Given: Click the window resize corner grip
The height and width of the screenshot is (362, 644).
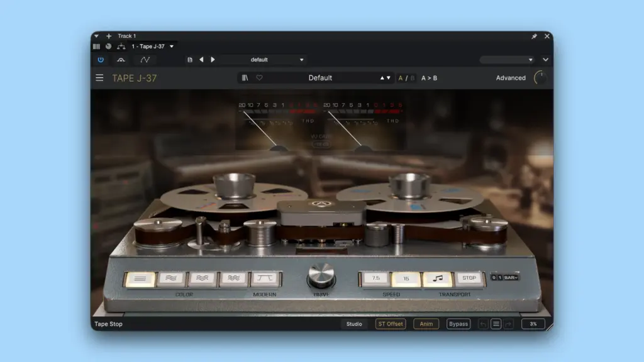Looking at the screenshot, I should (550, 327).
